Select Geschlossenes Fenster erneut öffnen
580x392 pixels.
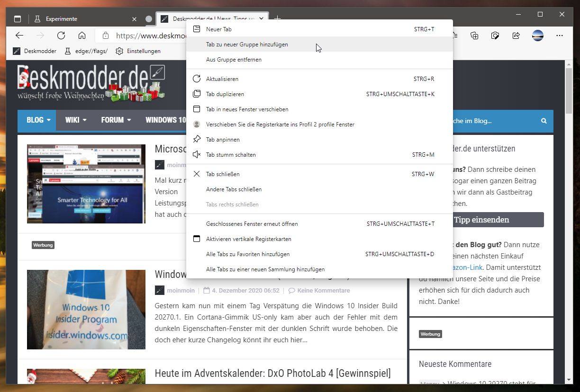(x=319, y=224)
